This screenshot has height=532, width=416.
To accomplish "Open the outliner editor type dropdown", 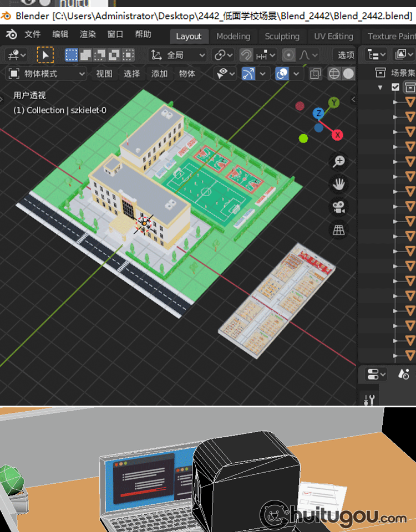I will (x=376, y=54).
